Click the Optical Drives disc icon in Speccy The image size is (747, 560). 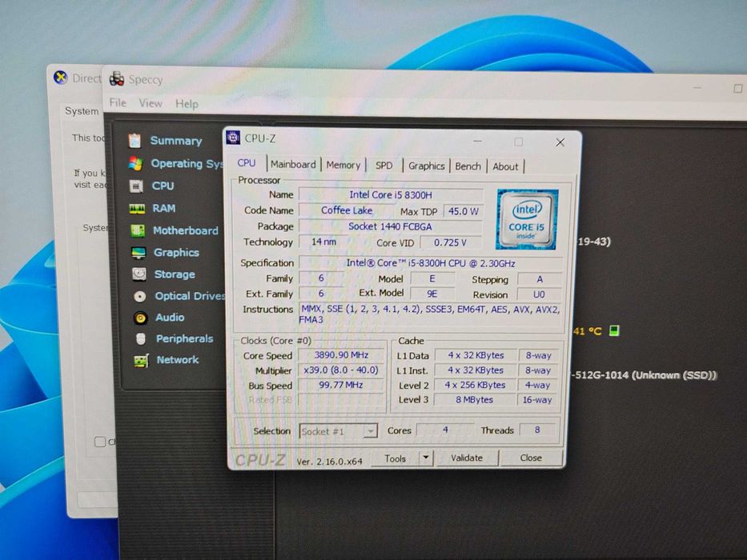(139, 296)
